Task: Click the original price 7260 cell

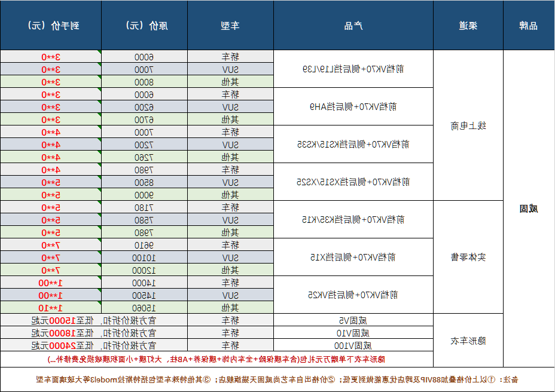Action: point(144,157)
